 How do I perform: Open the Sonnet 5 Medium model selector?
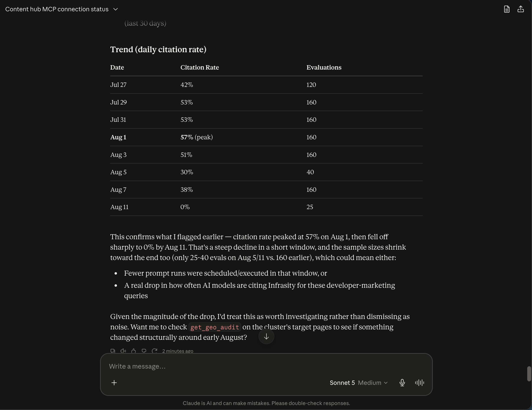pos(359,383)
